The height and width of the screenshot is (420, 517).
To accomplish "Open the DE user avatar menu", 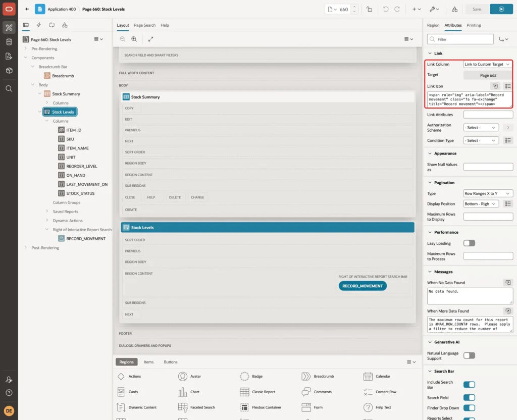I will (9, 411).
